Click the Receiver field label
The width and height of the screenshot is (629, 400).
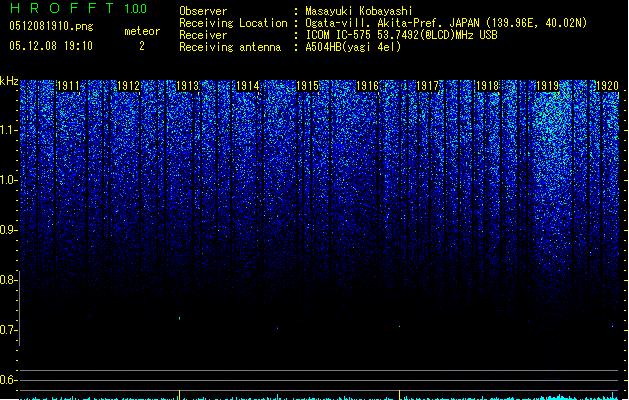tap(203, 35)
